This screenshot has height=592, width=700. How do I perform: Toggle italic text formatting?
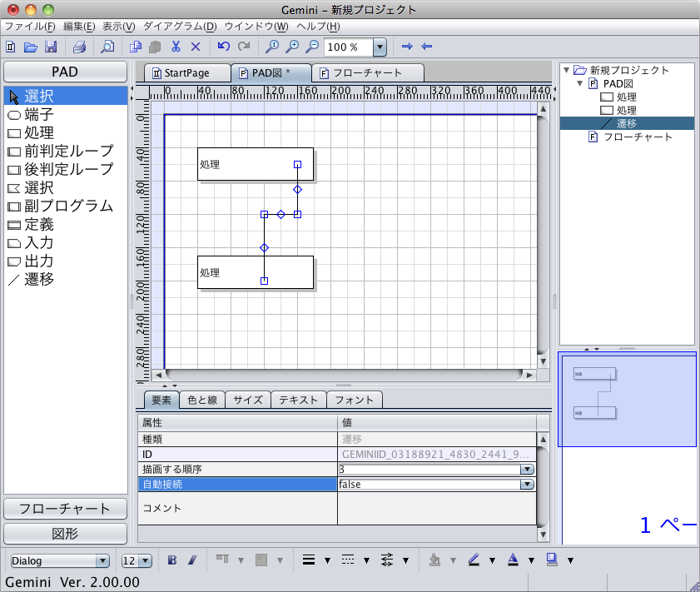[192, 560]
